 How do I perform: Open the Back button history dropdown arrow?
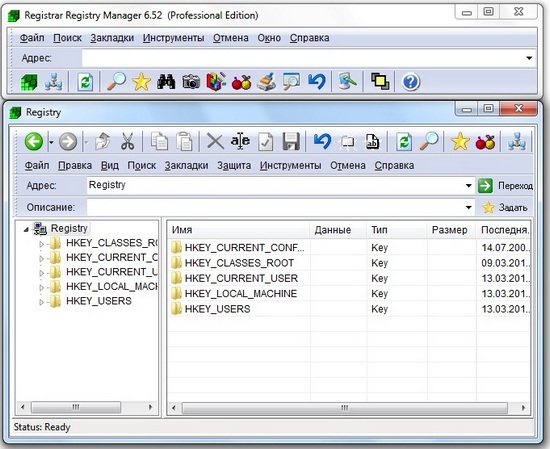[51, 142]
